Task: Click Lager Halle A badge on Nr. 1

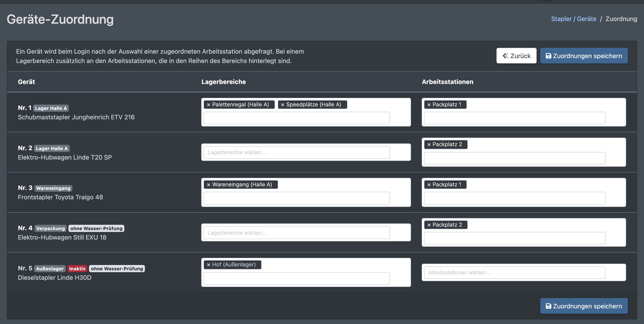Action: point(51,108)
